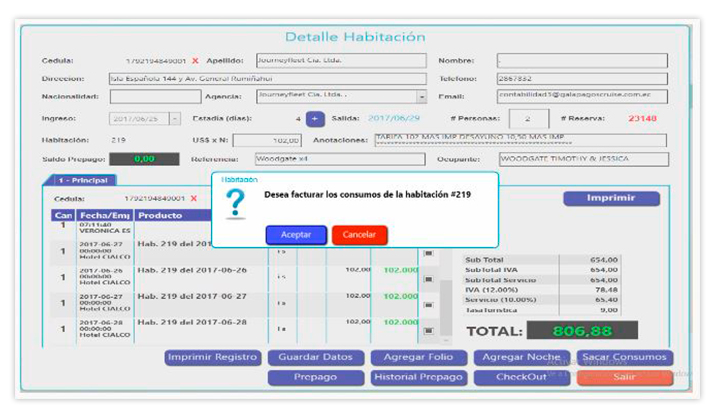Exit using the red Salir button
Screen dimensions: 717x415
coord(625,377)
